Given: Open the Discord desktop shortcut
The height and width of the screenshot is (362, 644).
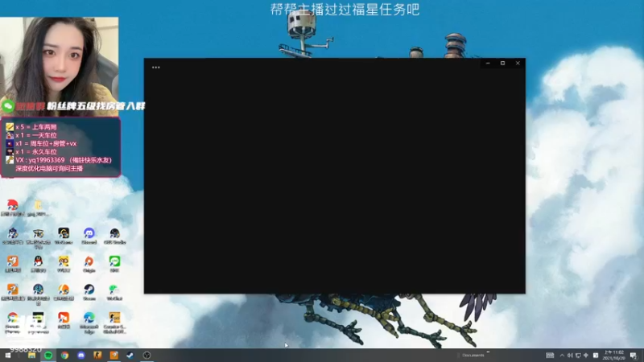Looking at the screenshot, I should [89, 237].
